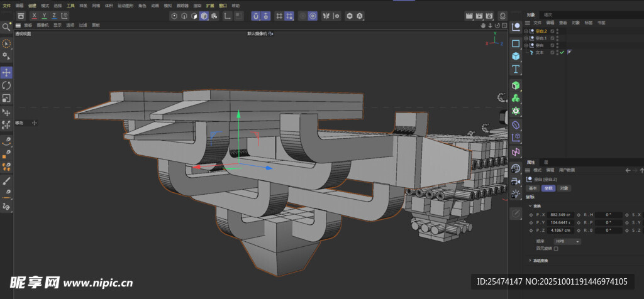Open the 顺序 HPB dropdown
This screenshot has height=299, width=644.
567,241
